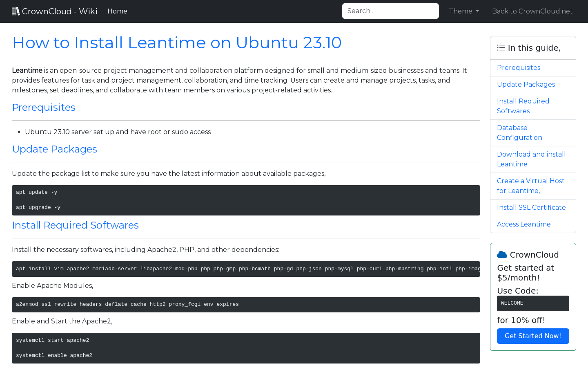Go Back to CrownCloud.net
This screenshot has height=368, width=588.
(x=532, y=11)
